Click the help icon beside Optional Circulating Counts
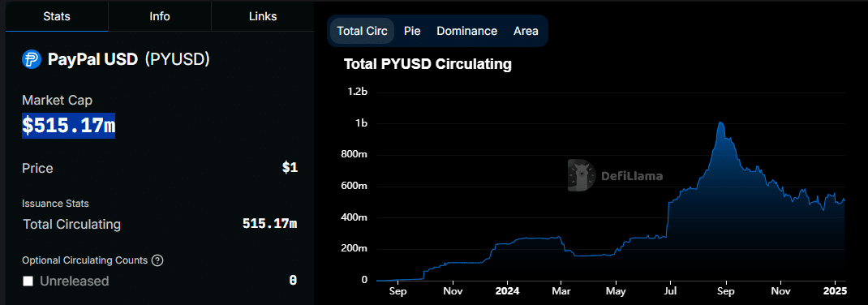Viewport: 868px width, 305px height. pos(157,260)
